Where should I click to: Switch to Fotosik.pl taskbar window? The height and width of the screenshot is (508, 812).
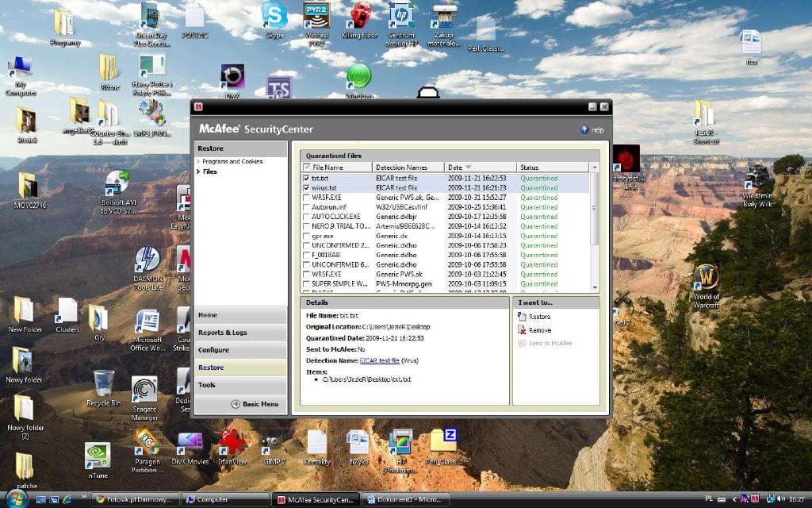[136, 500]
